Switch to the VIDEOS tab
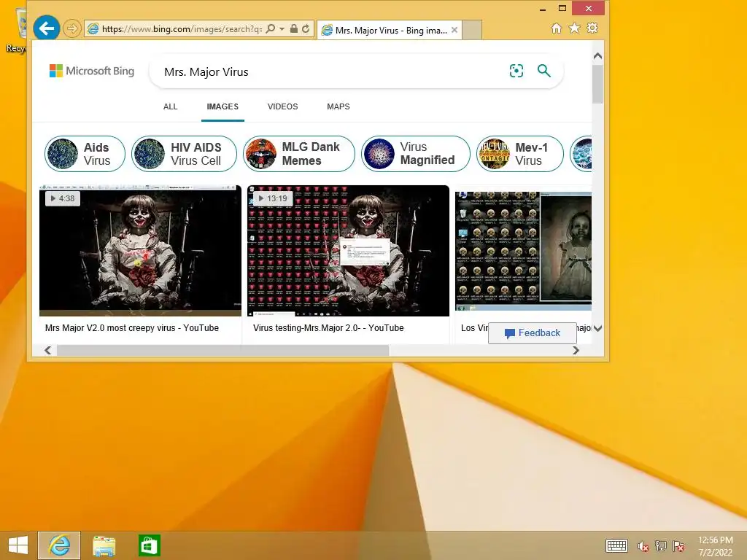The width and height of the screenshot is (747, 560). pyautogui.click(x=282, y=106)
